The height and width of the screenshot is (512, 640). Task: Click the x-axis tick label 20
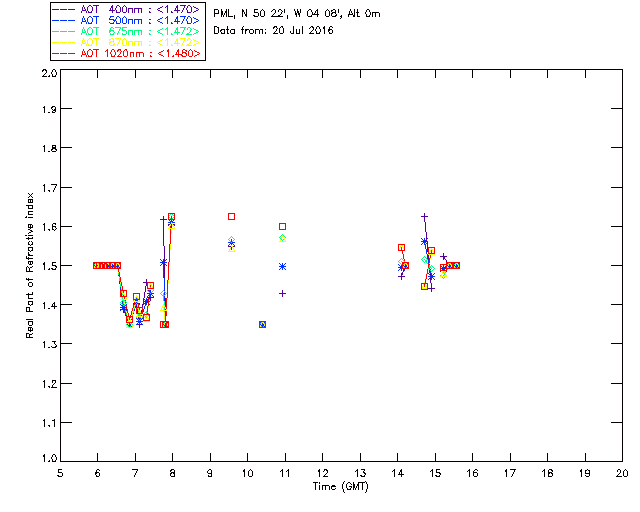(x=622, y=473)
